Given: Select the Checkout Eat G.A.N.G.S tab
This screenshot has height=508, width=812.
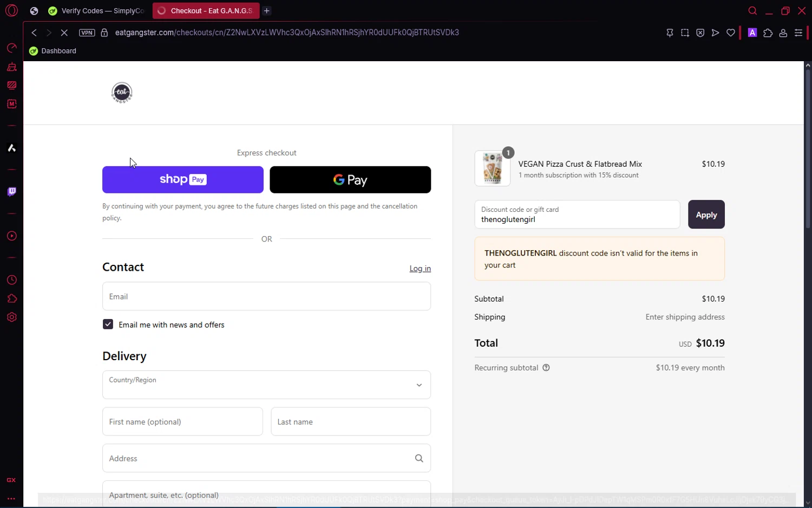Looking at the screenshot, I should (206, 11).
